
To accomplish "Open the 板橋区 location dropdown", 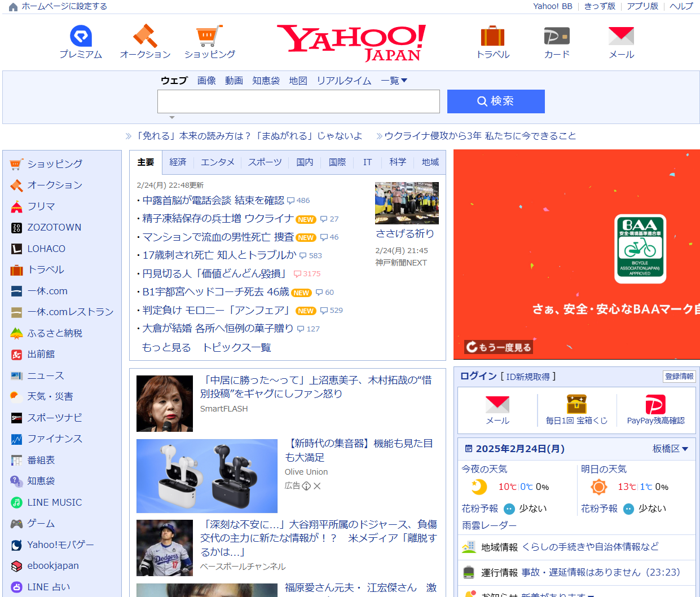I will 670,449.
